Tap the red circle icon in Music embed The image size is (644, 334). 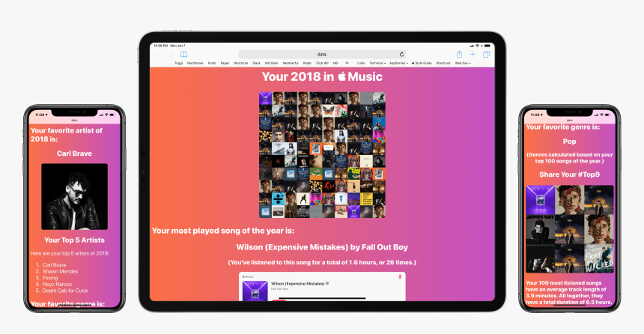pyautogui.click(x=400, y=276)
